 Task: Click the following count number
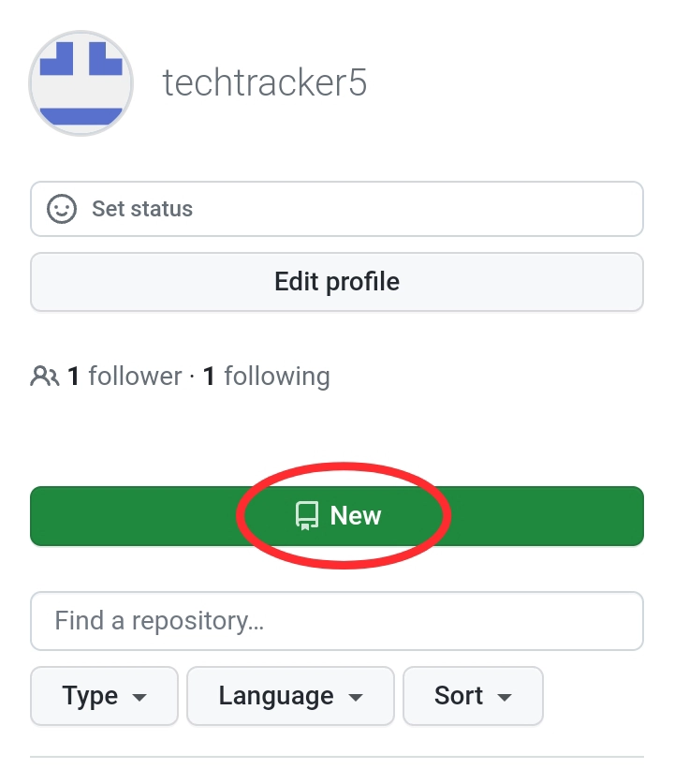[x=210, y=377]
